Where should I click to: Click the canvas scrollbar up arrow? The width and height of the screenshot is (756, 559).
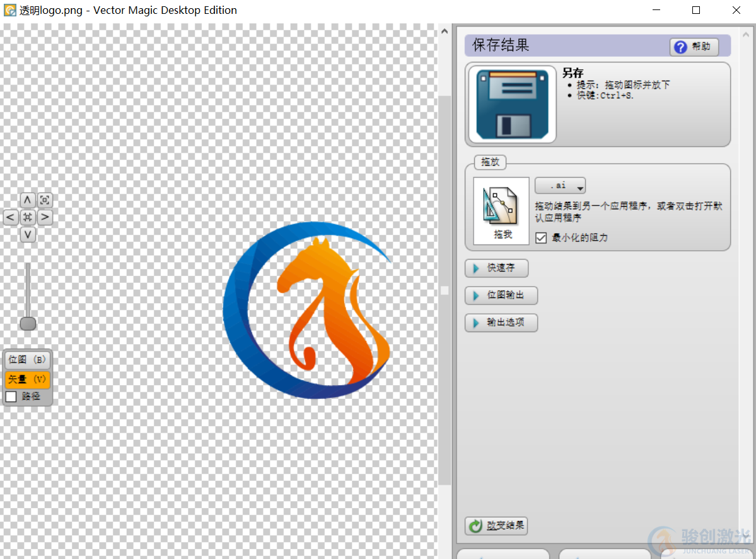pos(445,32)
